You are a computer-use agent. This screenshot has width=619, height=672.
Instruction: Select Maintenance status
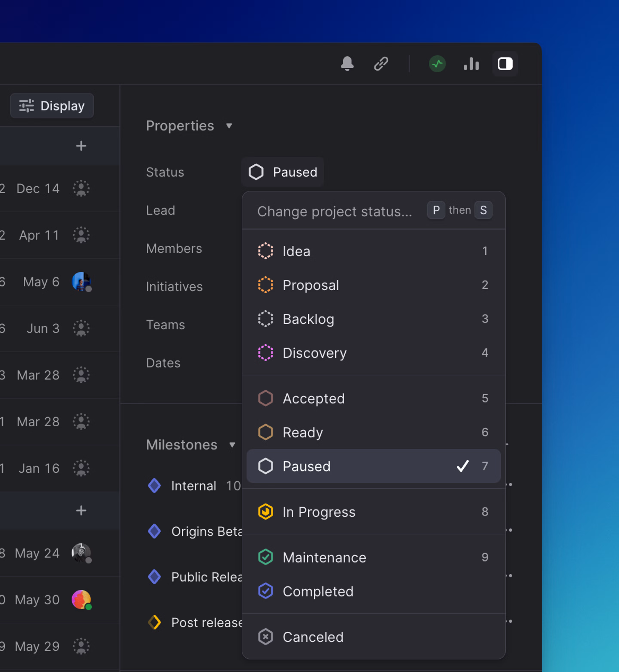pos(374,557)
